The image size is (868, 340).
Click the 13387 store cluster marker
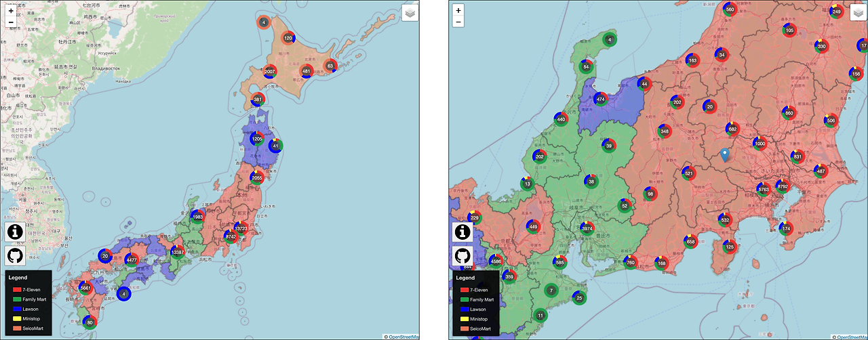(178, 252)
